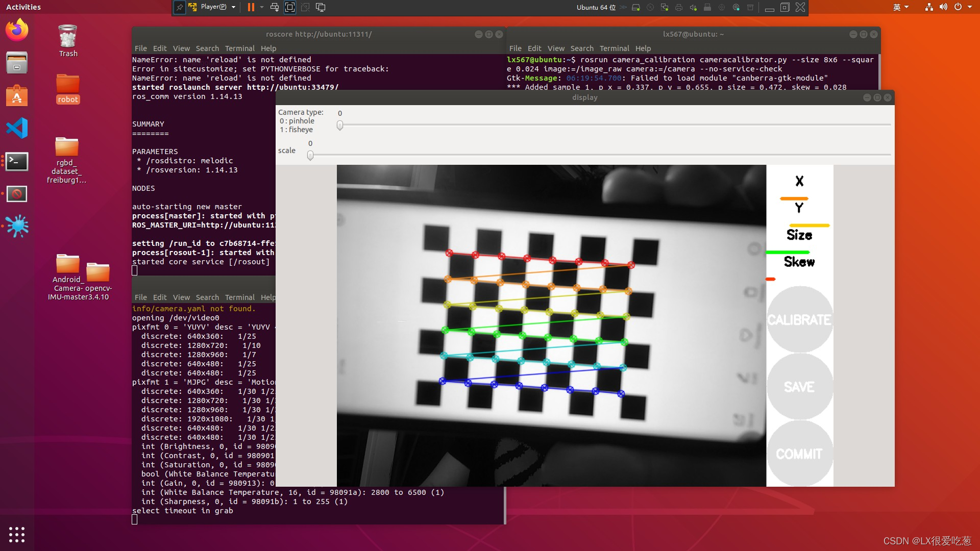Open Edit menu in roscore terminal

160,48
